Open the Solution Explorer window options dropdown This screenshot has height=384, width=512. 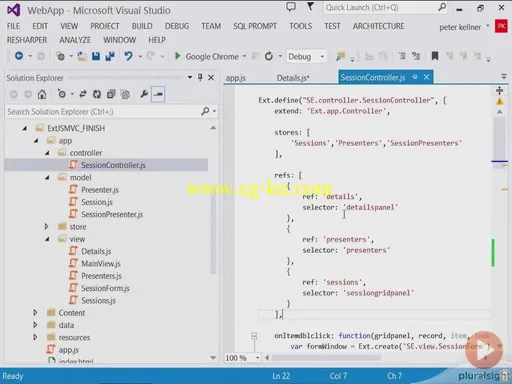point(190,77)
